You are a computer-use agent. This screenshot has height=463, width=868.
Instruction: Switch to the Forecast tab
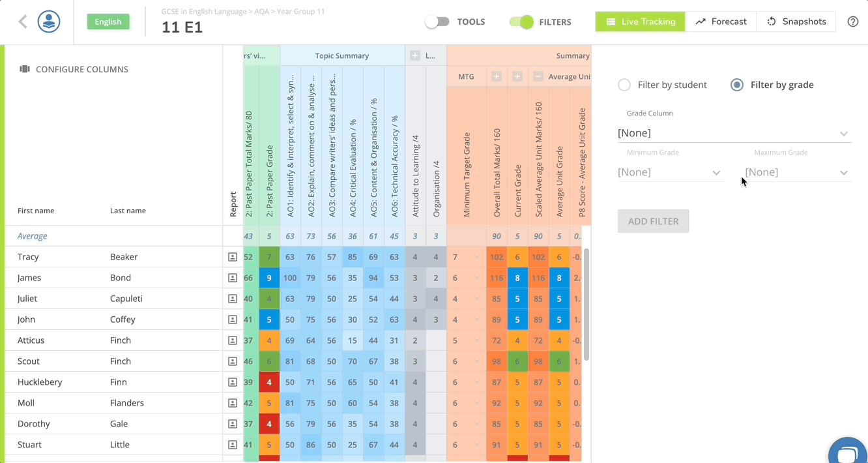(721, 22)
